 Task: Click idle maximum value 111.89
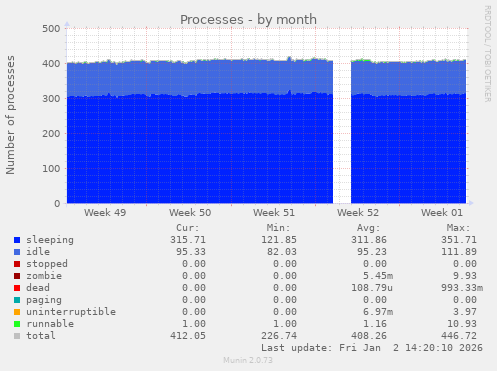pos(459,252)
